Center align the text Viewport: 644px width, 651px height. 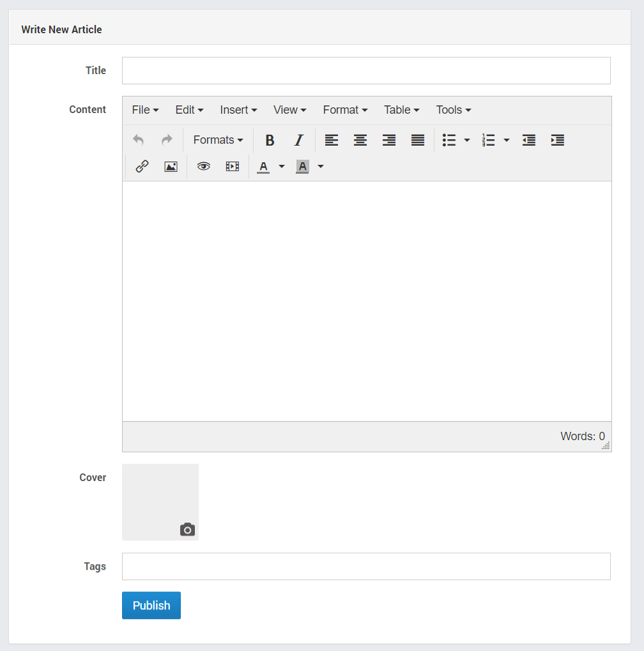click(x=360, y=140)
